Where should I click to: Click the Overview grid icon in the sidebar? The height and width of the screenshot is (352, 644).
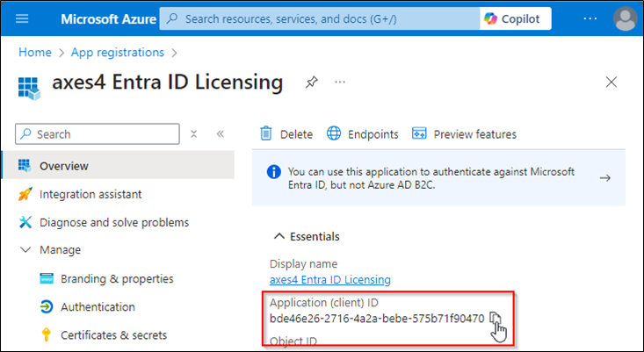click(25, 166)
